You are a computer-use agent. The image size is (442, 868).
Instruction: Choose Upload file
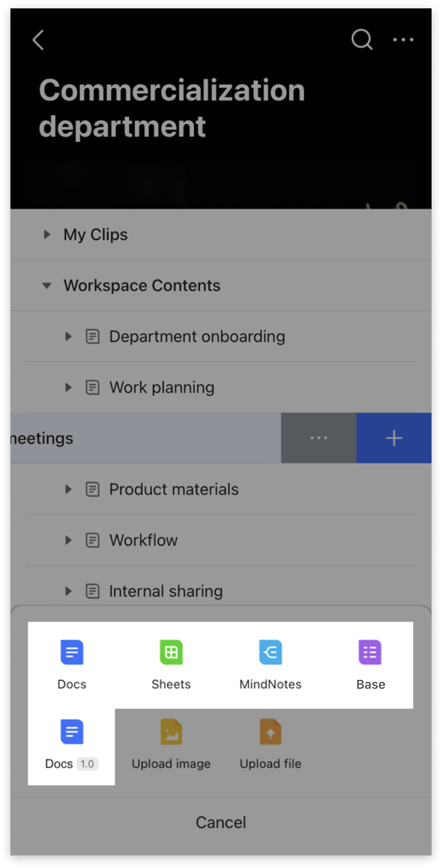[271, 744]
